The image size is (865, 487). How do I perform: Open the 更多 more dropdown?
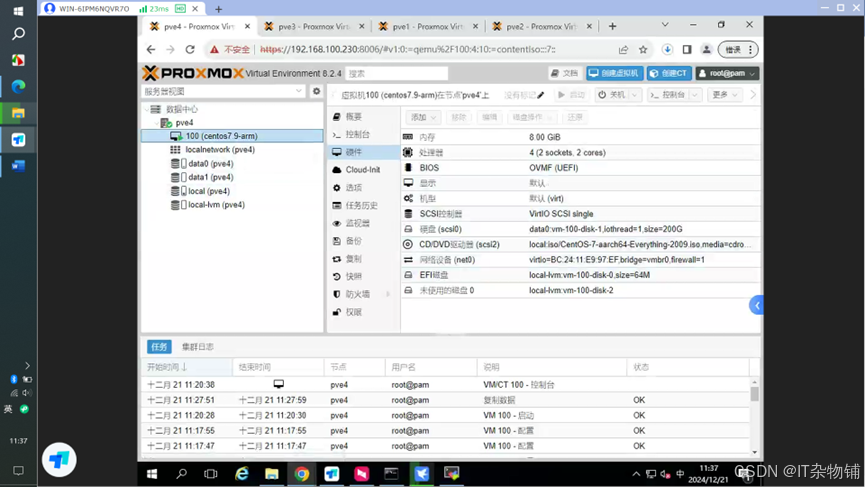click(x=725, y=95)
